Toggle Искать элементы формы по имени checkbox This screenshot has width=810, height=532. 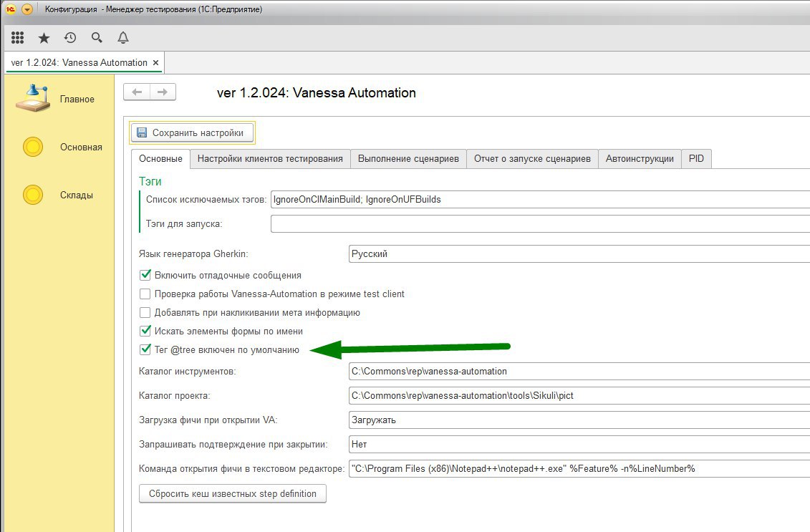pos(145,331)
